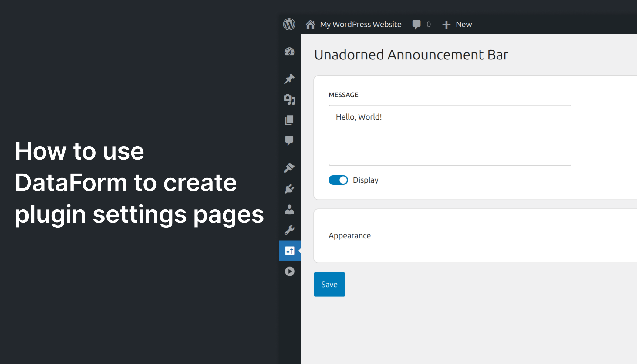Open Pages via the stacked pages icon
The height and width of the screenshot is (364, 637).
[289, 120]
